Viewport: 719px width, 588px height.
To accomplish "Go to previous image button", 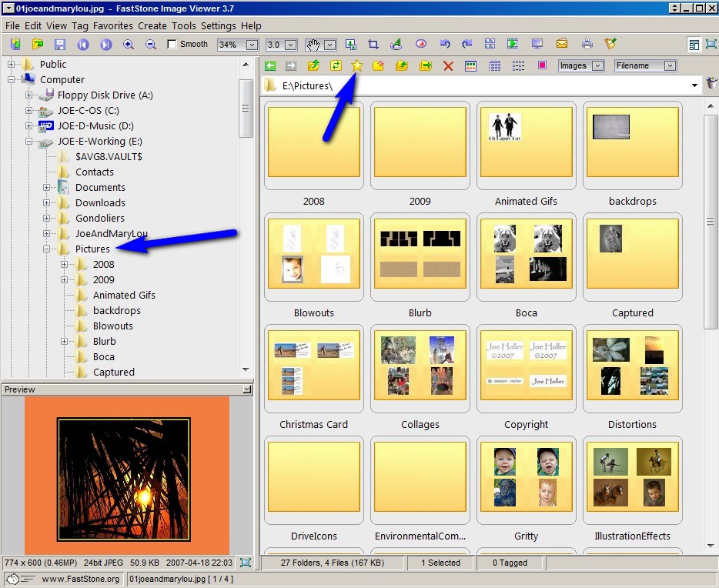I will click(x=83, y=44).
